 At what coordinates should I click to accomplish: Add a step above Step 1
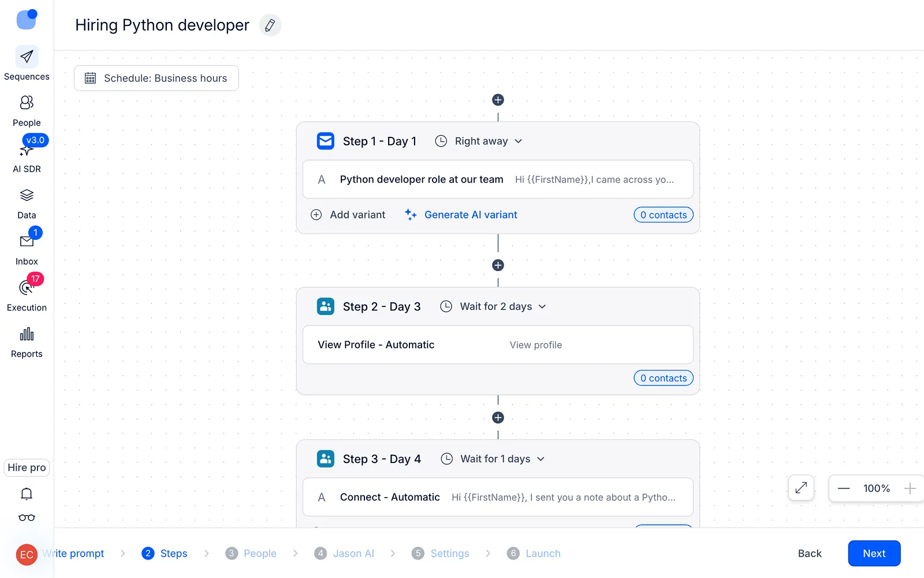coord(498,100)
